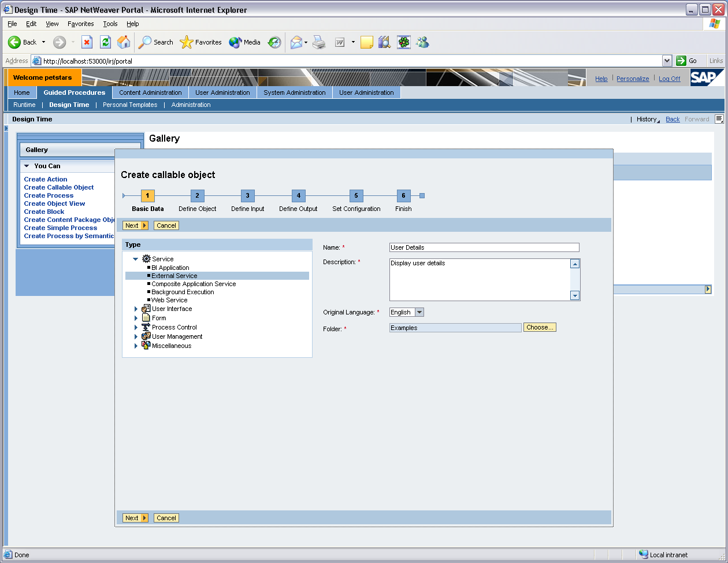Image resolution: width=728 pixels, height=563 pixels.
Task: Open the browser Home page icon
Action: coord(124,42)
